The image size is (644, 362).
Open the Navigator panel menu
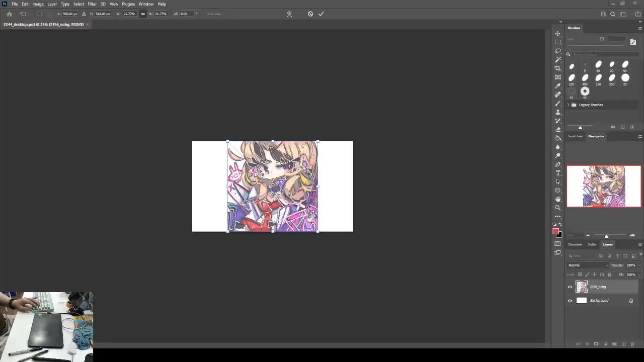[640, 136]
